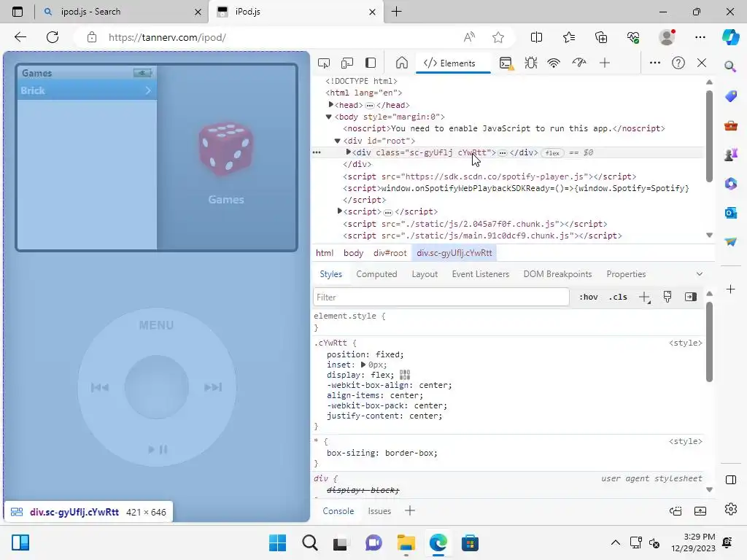Open the ellipsis actions for the selected DOM node
747x560 pixels.
point(317,153)
